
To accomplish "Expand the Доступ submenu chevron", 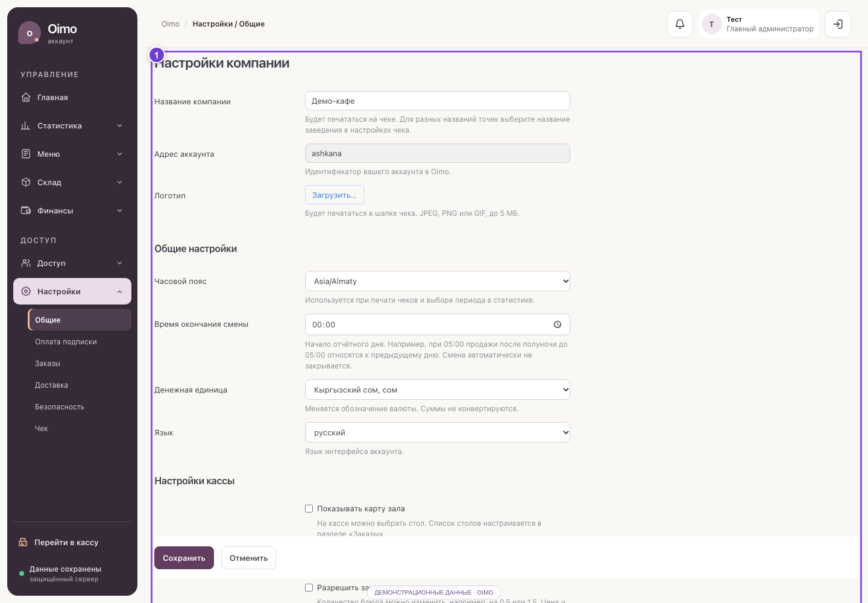I will point(119,263).
